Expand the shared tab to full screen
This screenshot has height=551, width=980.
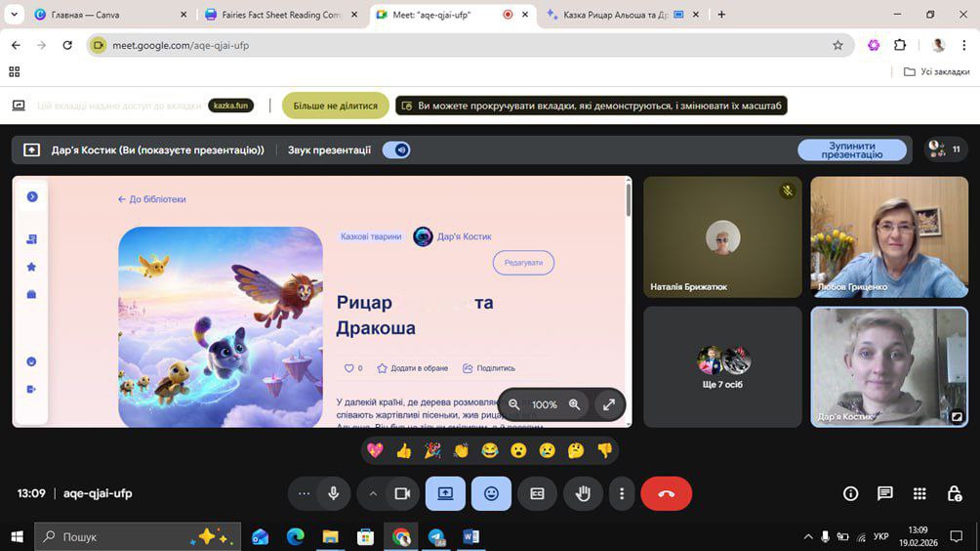[609, 404]
